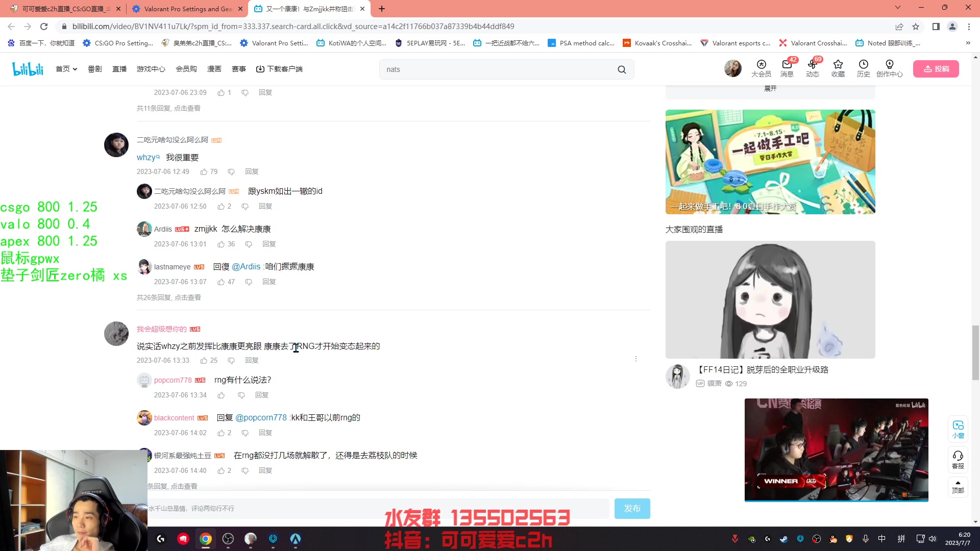
Task: Click the 发布 post comment button
Action: (632, 509)
